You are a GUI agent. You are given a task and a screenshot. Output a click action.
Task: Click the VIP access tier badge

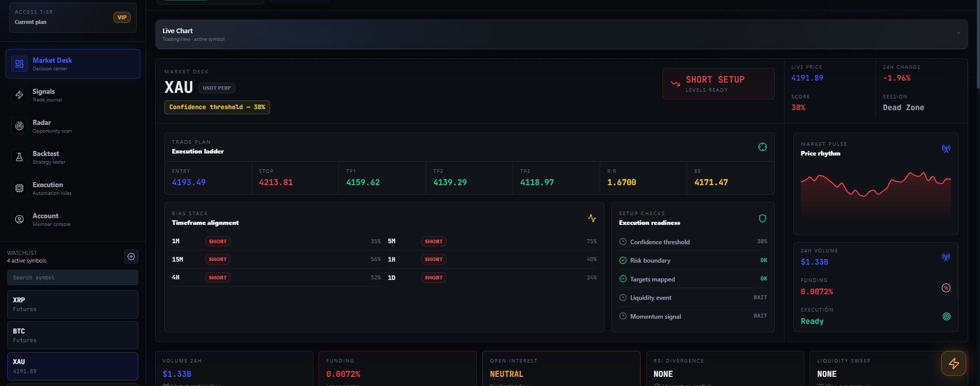[x=122, y=17]
